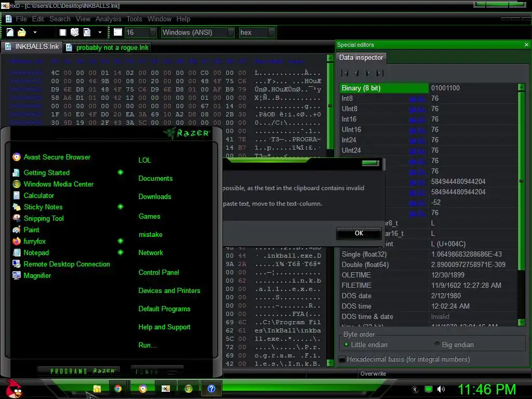Screen dimensions: 532x399
Task: Jump to first byte in Data inspector
Action: [x=345, y=73]
